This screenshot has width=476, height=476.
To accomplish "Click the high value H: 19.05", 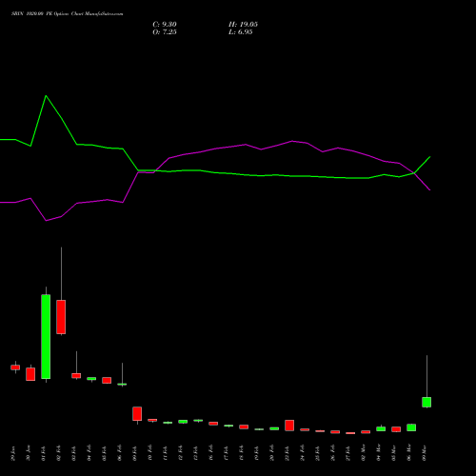I will pyautogui.click(x=243, y=25).
